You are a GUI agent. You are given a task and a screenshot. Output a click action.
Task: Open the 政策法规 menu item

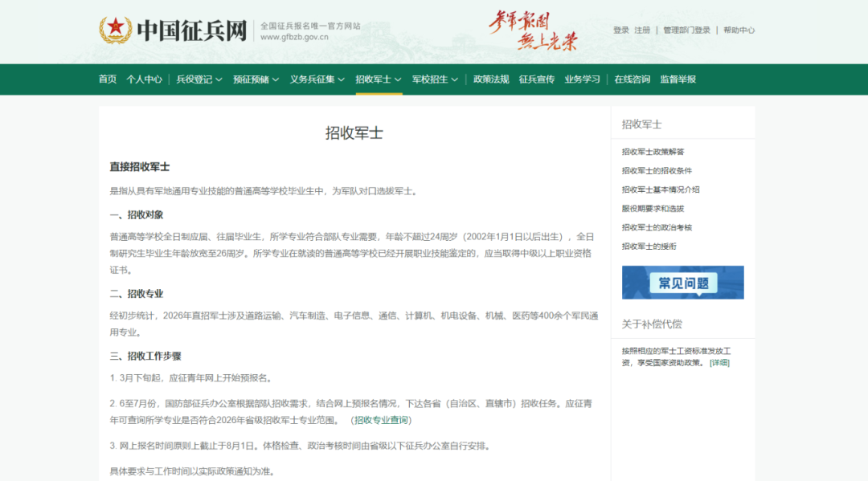tap(491, 79)
